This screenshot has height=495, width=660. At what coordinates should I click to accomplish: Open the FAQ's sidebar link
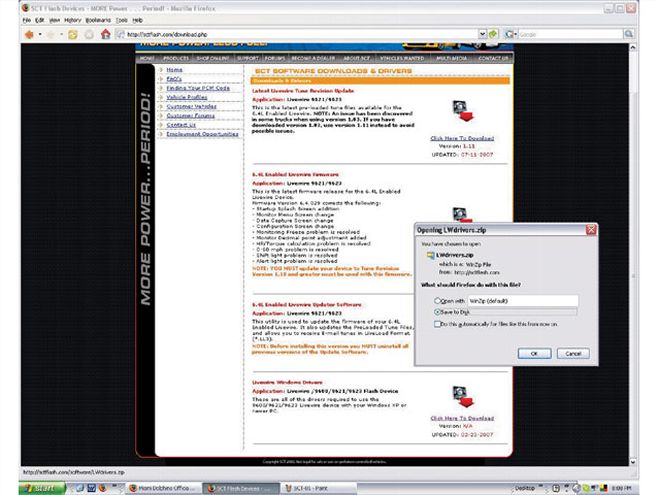coord(174,79)
